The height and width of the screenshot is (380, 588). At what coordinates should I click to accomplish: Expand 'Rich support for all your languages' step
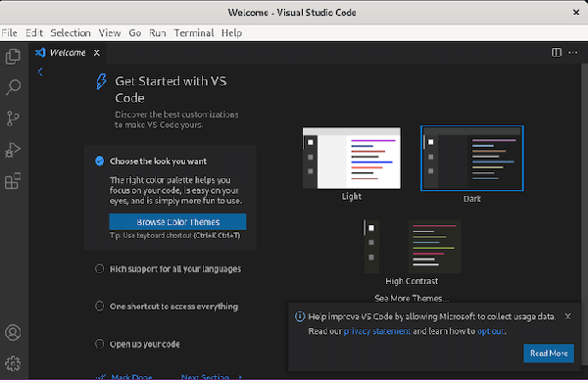click(x=175, y=269)
